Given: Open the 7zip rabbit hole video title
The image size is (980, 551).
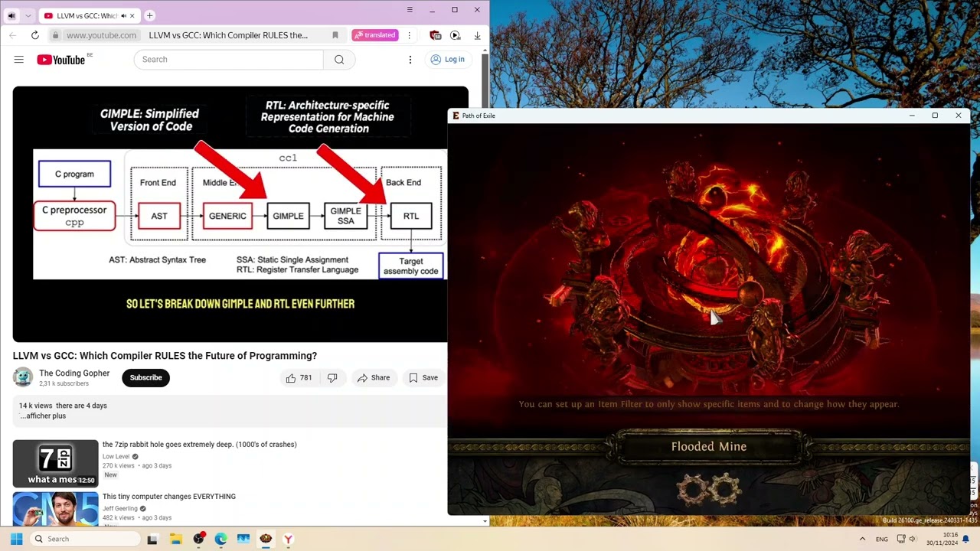Looking at the screenshot, I should (200, 445).
